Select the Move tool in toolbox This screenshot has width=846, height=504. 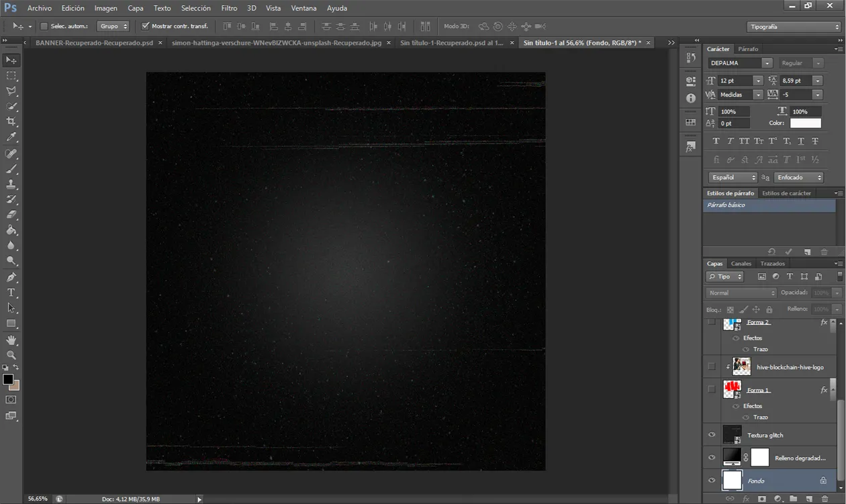tap(11, 60)
